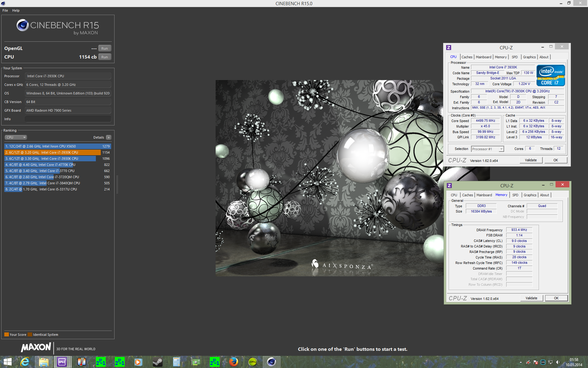The image size is (588, 368).
Task: Open the Help menu
Action: click(x=16, y=10)
